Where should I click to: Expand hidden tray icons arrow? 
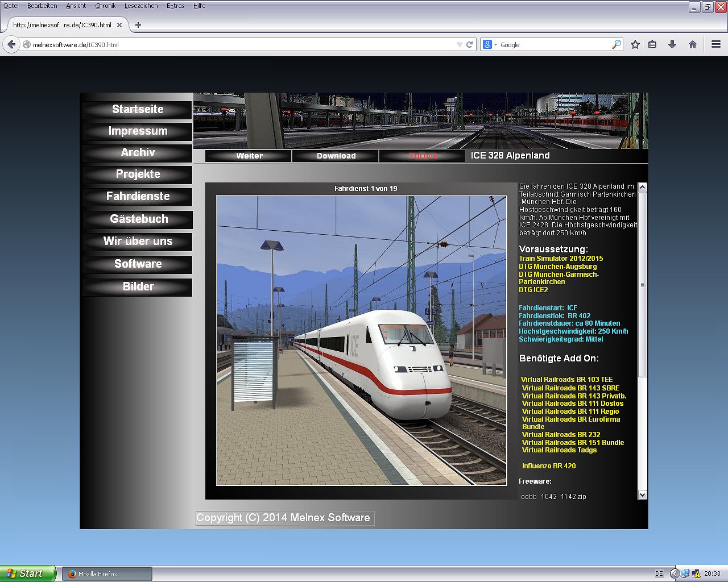[x=675, y=574]
